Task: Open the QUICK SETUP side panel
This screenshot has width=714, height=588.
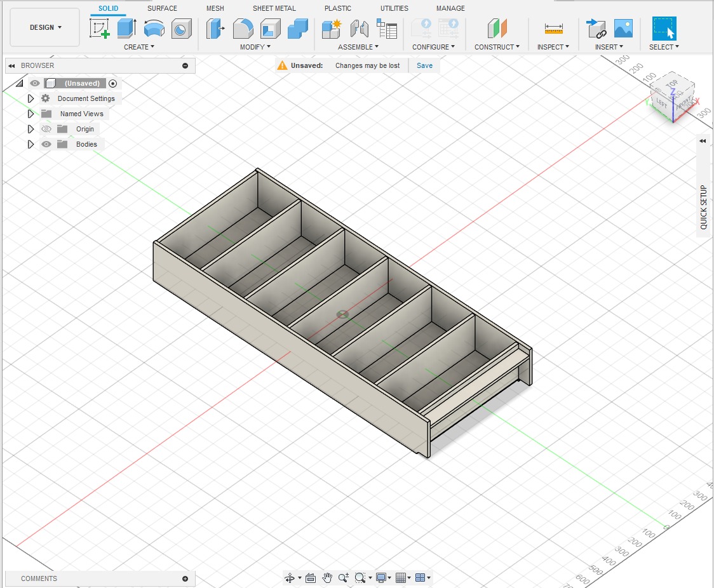Action: (704, 207)
